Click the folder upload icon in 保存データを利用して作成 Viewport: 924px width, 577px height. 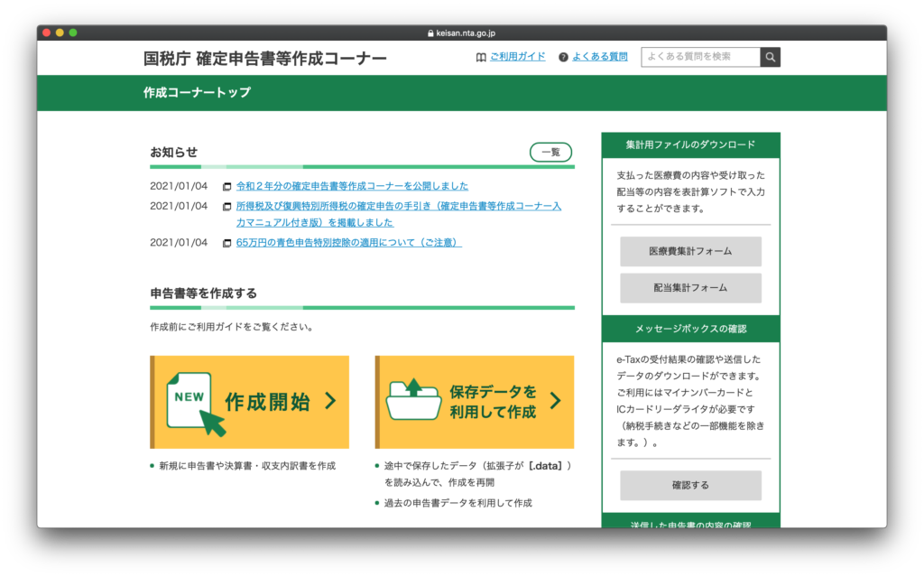coord(413,399)
